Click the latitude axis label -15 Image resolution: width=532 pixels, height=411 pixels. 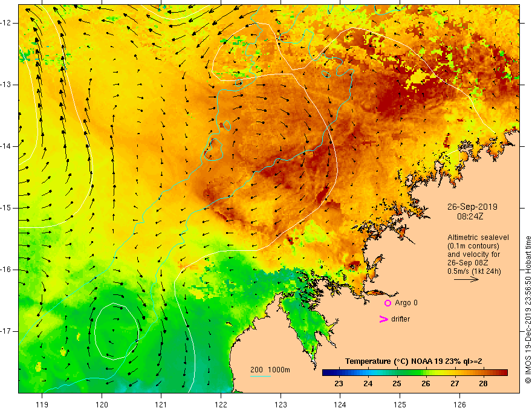point(6,208)
